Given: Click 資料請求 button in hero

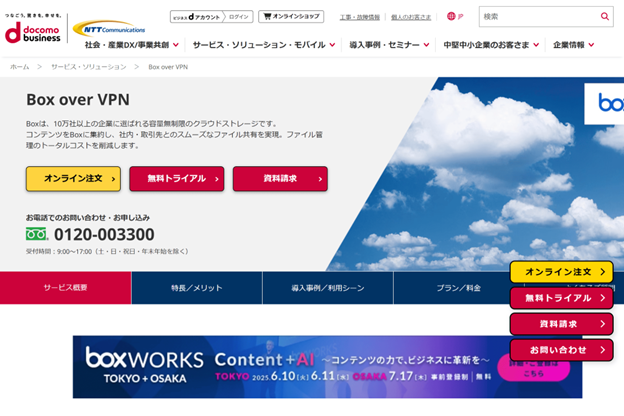Looking at the screenshot, I should [x=280, y=179].
